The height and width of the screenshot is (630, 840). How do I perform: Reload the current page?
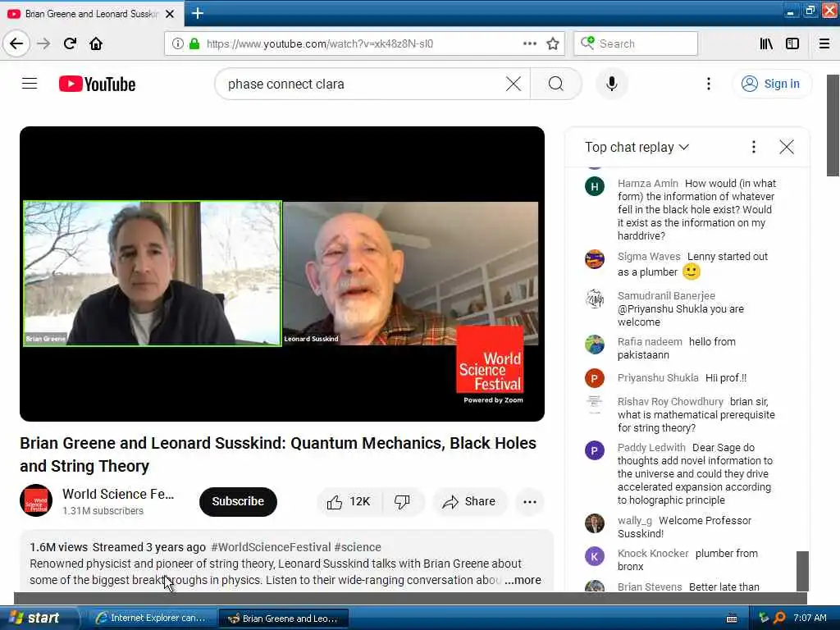(70, 43)
